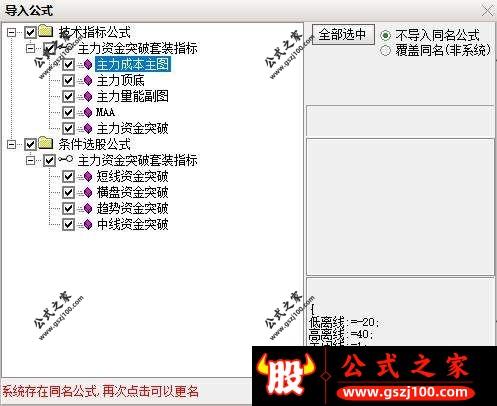Select the 主力量能副图 tree item

[132, 96]
